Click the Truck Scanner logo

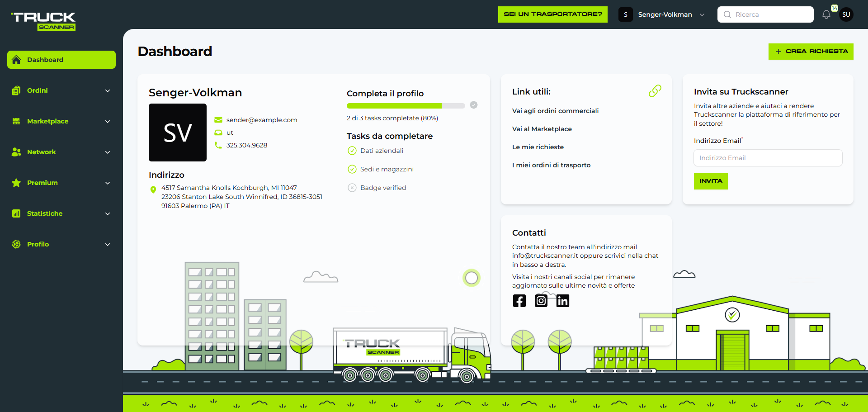(43, 21)
